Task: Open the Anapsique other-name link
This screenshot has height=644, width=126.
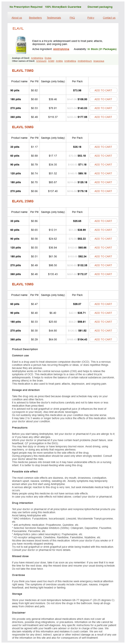Action: click(99, 61)
